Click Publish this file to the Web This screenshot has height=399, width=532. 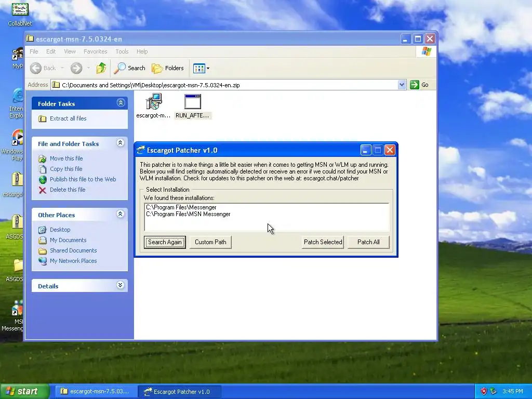pos(83,179)
